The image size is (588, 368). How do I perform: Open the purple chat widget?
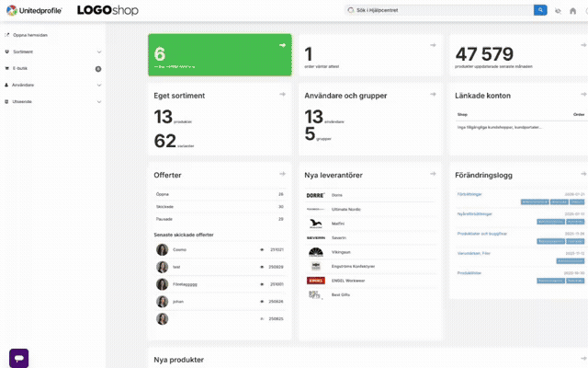pos(19,358)
